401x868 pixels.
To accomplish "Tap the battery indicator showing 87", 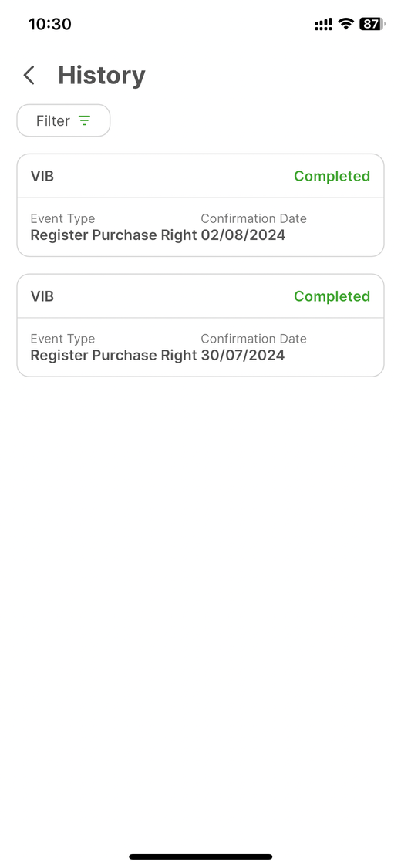I will click(372, 24).
